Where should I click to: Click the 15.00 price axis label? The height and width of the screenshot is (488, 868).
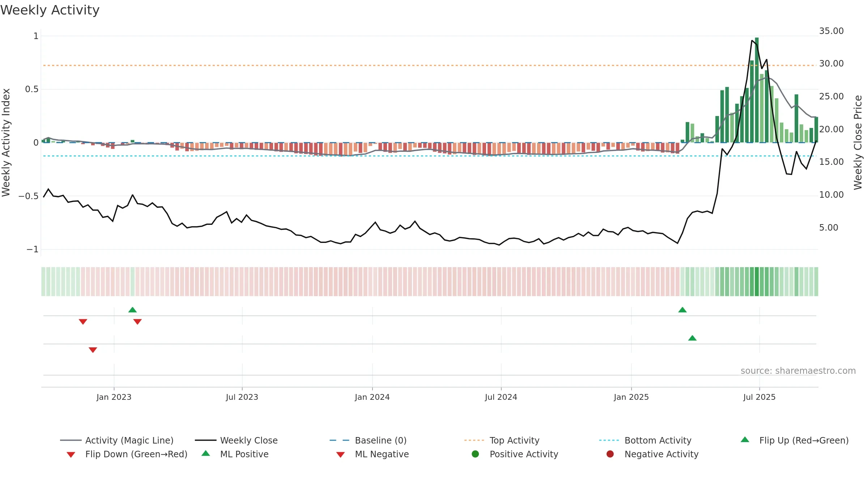[831, 162]
